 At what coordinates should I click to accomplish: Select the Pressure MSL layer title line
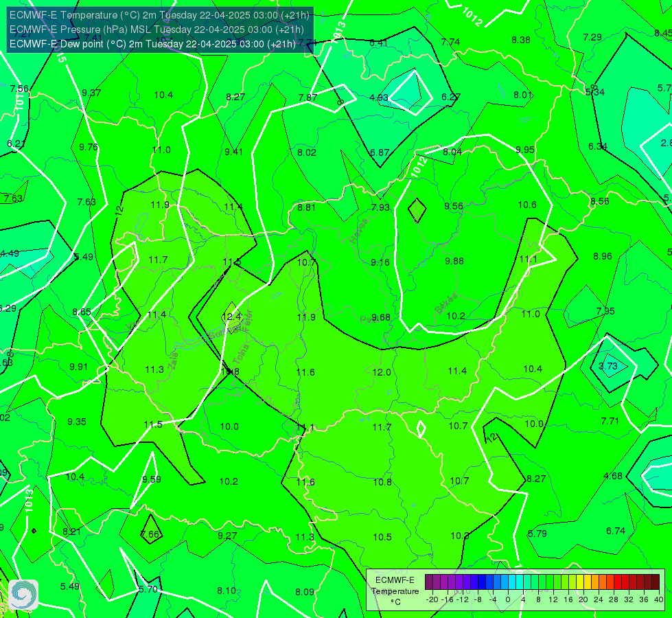point(157,30)
